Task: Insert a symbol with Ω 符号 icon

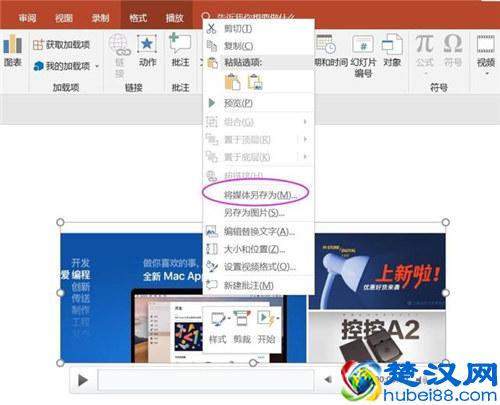Action: [x=453, y=43]
